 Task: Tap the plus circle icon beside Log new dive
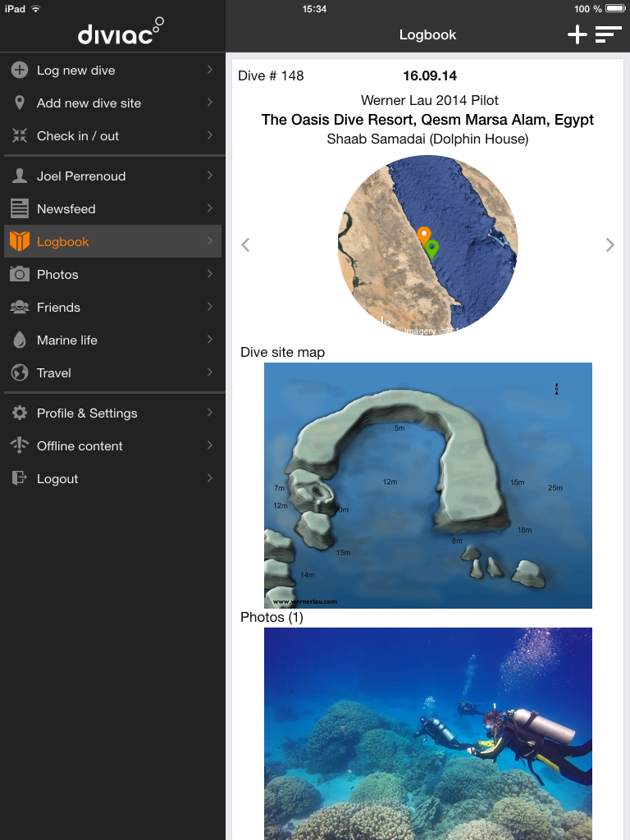click(20, 71)
